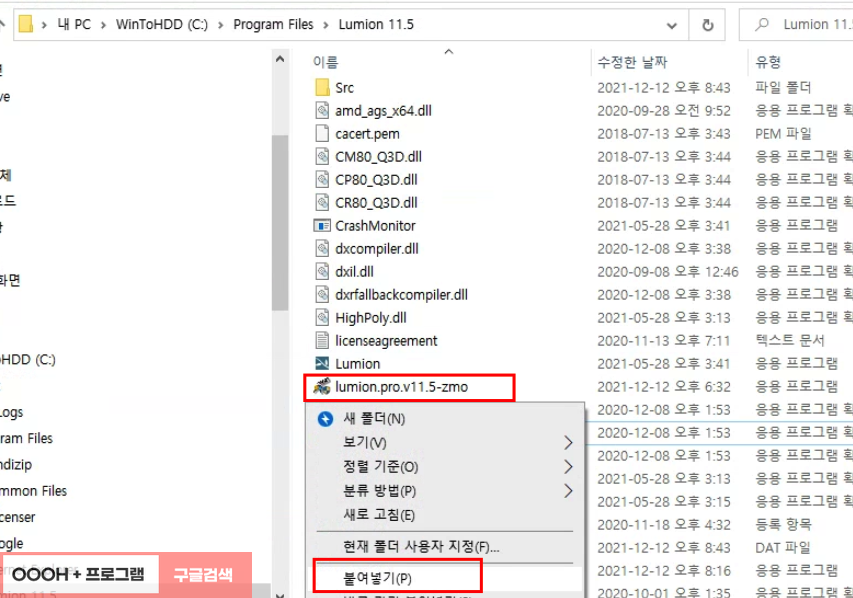This screenshot has height=598, width=853.
Task: Select Logs folder in navigation pane
Action: pyautogui.click(x=11, y=412)
